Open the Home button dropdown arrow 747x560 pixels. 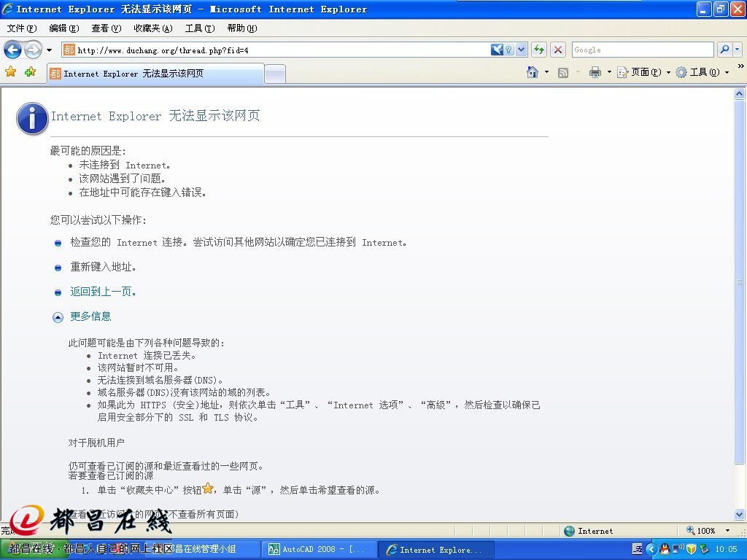pos(546,72)
